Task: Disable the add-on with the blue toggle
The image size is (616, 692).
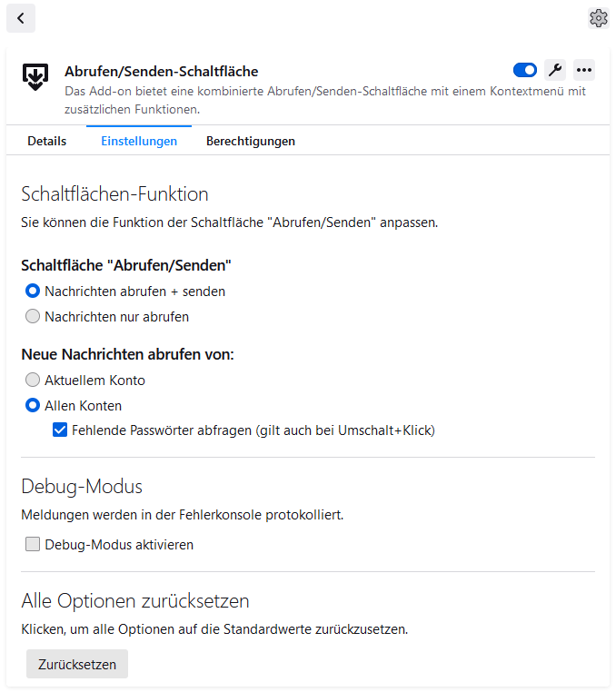Action: [525, 70]
